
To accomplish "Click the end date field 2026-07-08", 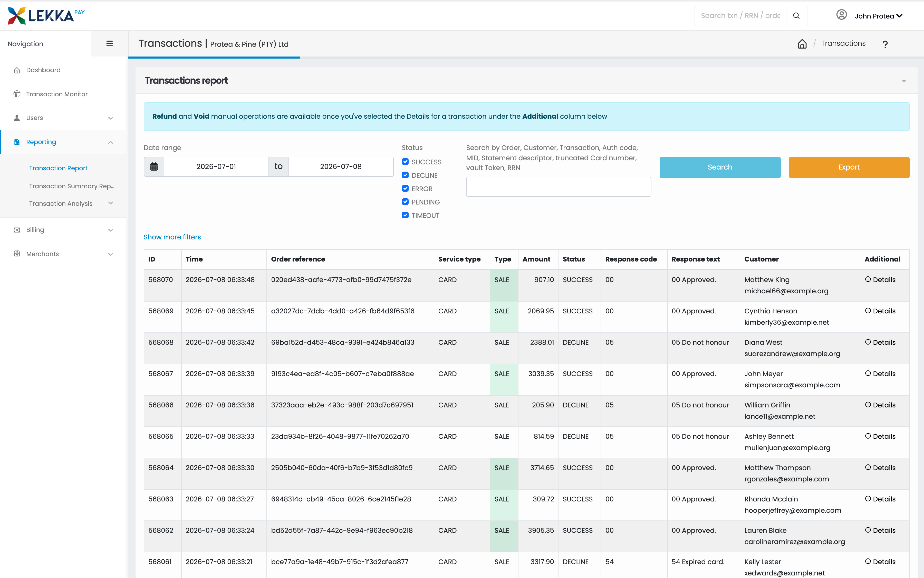I will coord(341,167).
